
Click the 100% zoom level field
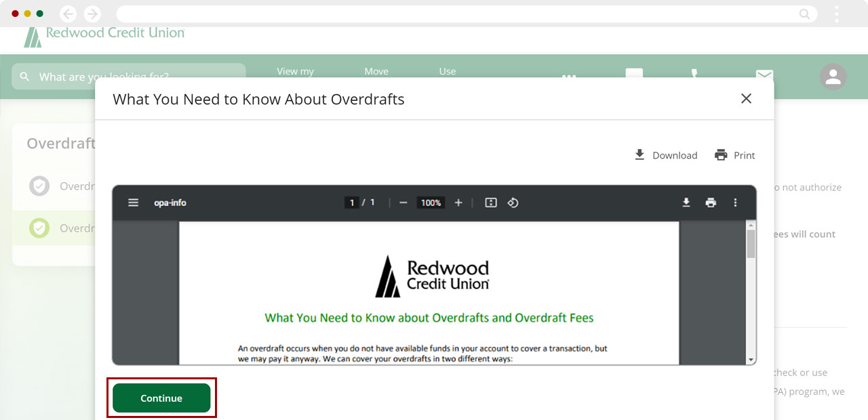[431, 203]
